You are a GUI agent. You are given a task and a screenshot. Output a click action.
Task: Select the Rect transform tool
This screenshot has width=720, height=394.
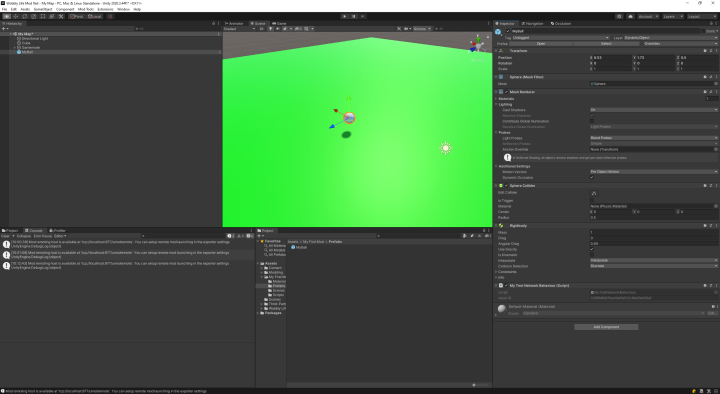[43, 16]
